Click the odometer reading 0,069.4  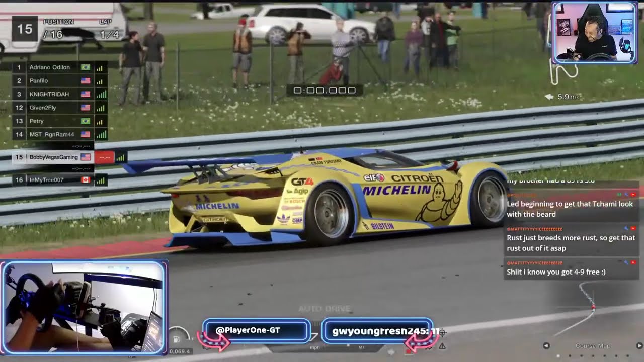click(179, 351)
